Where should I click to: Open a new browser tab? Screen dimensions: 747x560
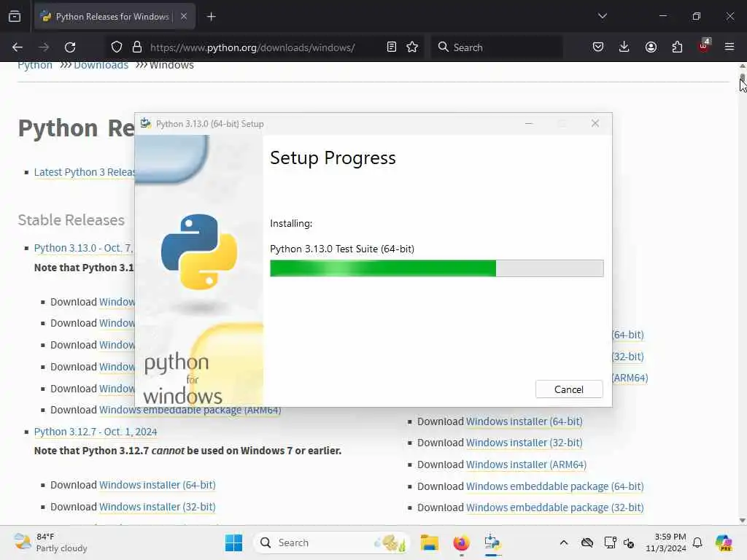tap(211, 17)
